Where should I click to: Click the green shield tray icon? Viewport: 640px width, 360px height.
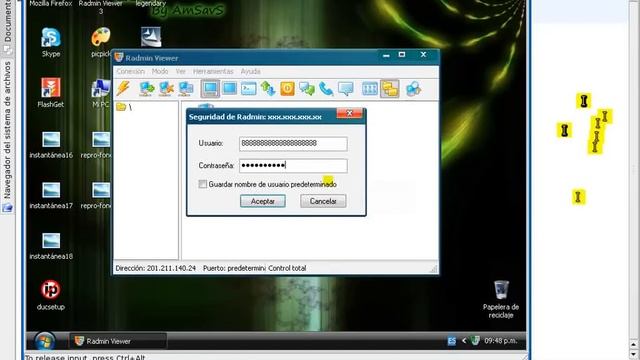[x=475, y=340]
